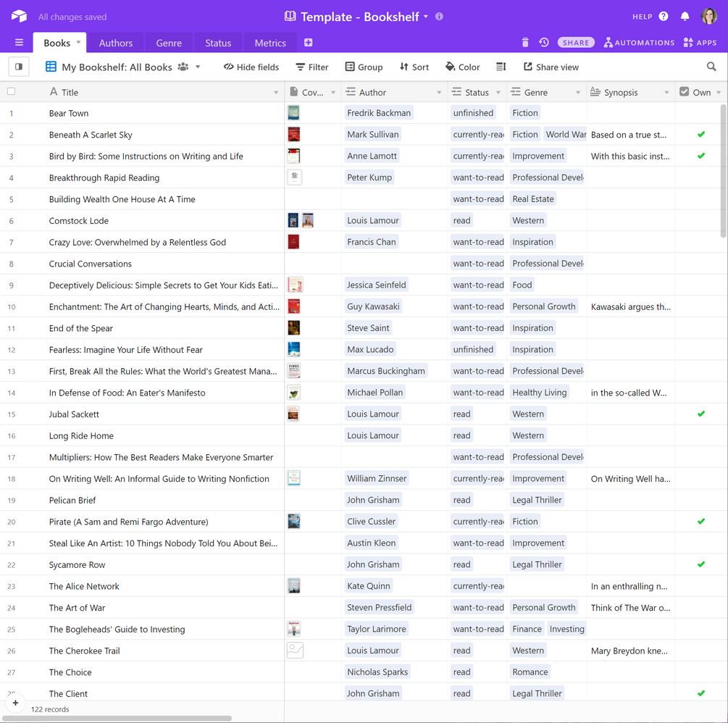Open base title dropdown arrow
This screenshot has height=723, width=728.
tap(426, 16)
